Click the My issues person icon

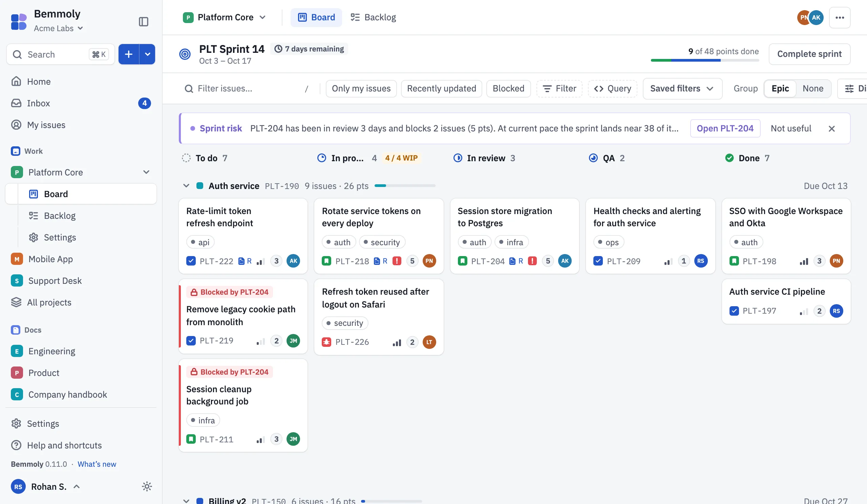(16, 125)
